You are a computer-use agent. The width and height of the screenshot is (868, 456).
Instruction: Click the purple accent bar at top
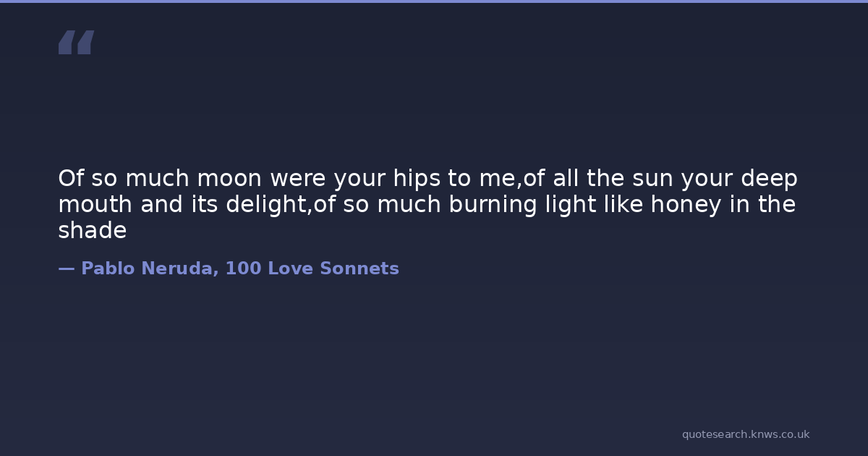tap(434, 1)
